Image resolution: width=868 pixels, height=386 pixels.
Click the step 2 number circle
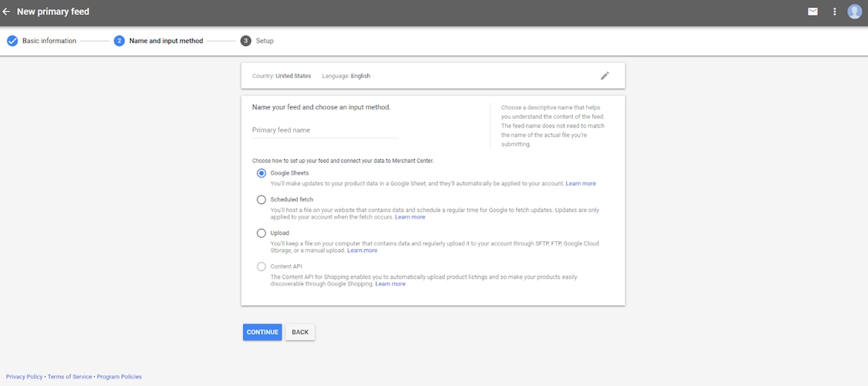[119, 41]
